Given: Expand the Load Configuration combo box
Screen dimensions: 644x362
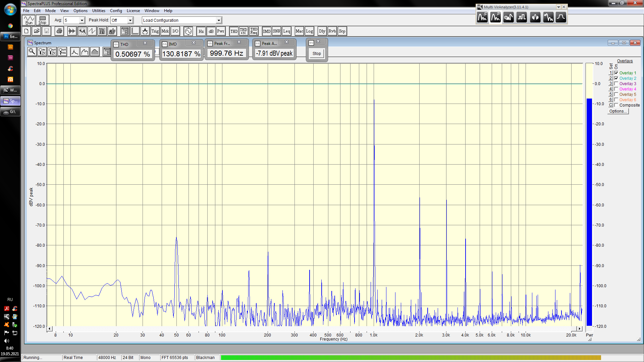Looking at the screenshot, I should [218, 20].
